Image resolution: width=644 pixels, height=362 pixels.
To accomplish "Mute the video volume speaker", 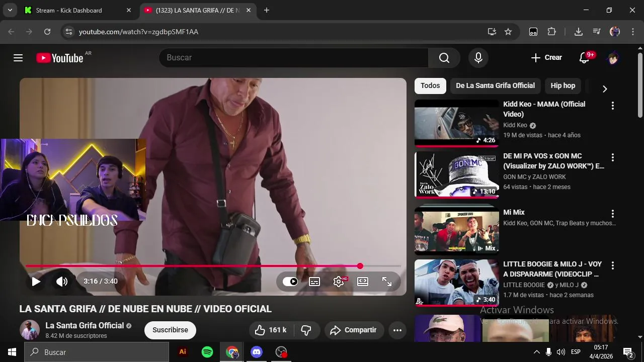I will (62, 282).
